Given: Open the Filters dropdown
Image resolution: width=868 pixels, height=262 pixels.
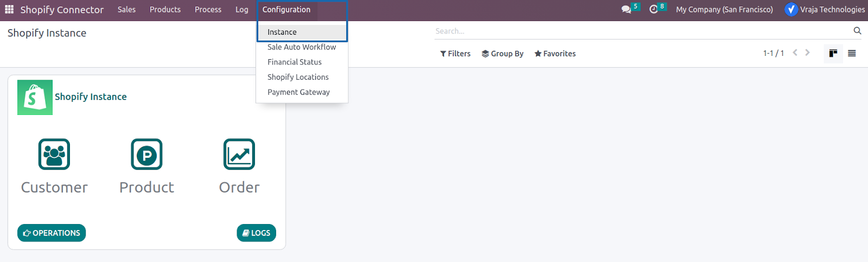Looking at the screenshot, I should click(455, 53).
